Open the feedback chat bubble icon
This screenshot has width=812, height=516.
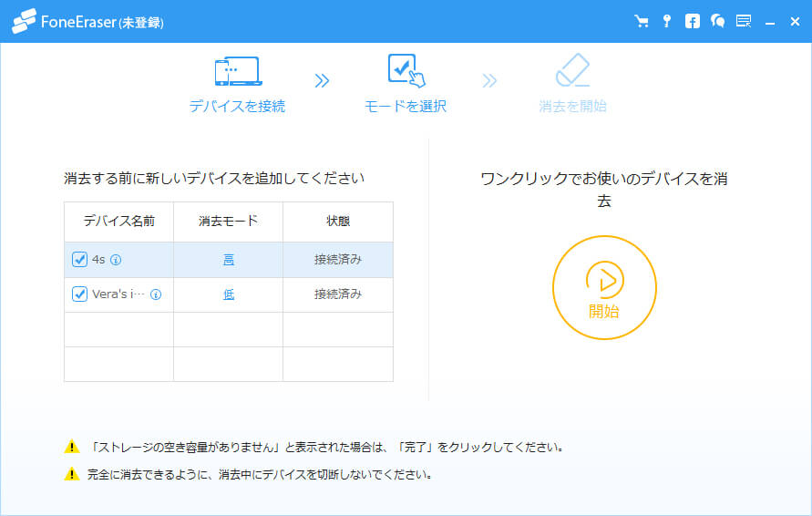pos(718,21)
